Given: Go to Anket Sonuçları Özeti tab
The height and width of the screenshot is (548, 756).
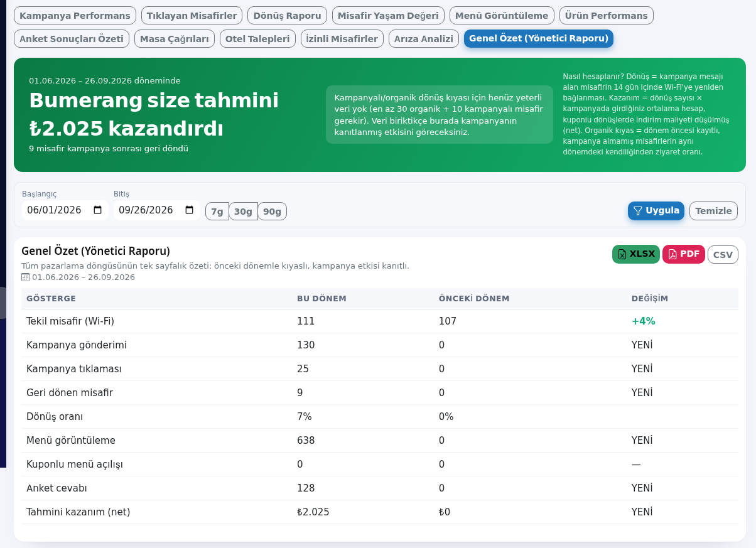Looking at the screenshot, I should pyautogui.click(x=72, y=39).
